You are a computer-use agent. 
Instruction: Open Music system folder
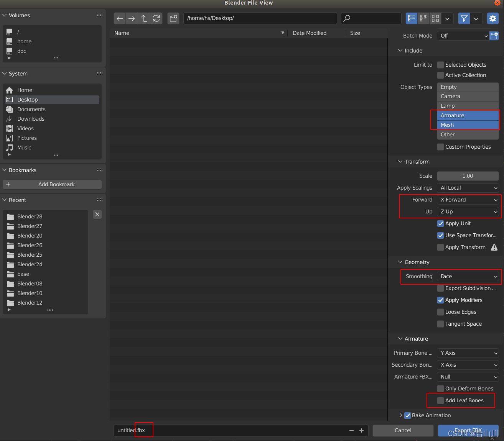click(x=52, y=148)
